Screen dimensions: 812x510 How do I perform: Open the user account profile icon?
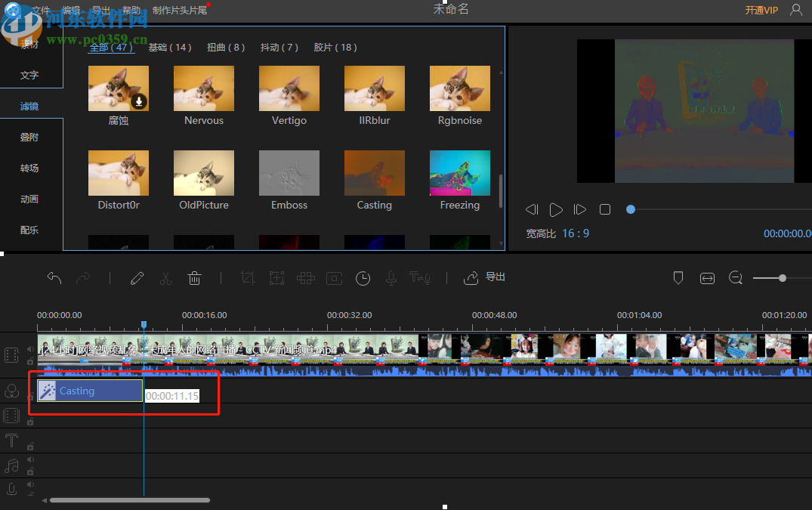(796, 10)
